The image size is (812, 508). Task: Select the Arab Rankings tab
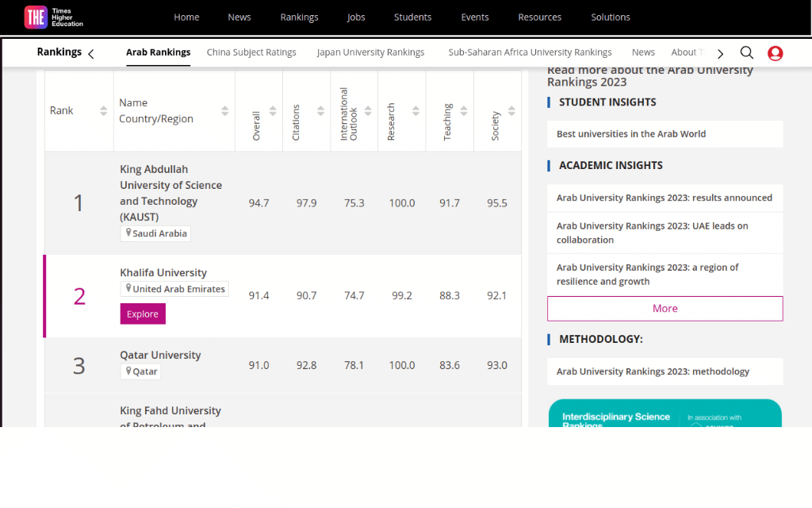(x=158, y=52)
